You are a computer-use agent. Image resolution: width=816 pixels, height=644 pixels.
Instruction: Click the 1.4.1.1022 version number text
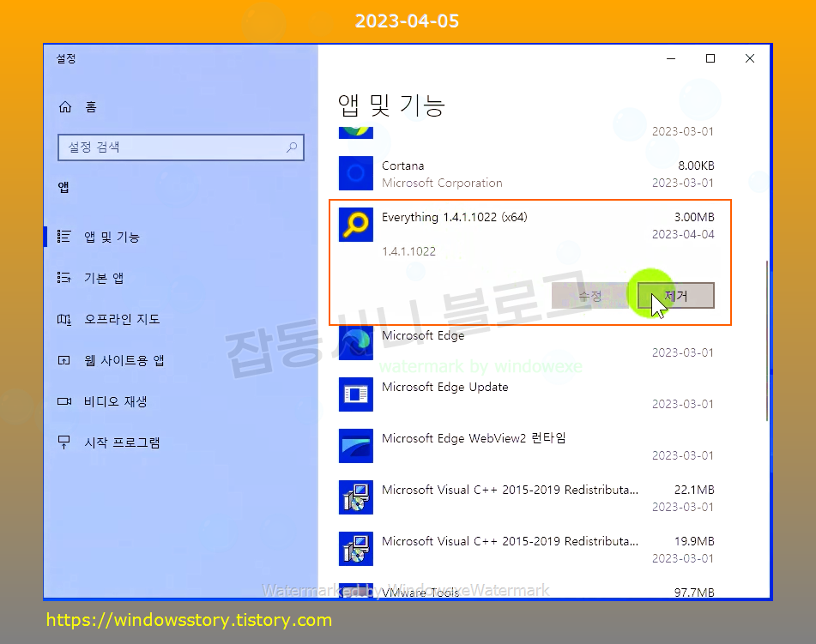point(408,251)
